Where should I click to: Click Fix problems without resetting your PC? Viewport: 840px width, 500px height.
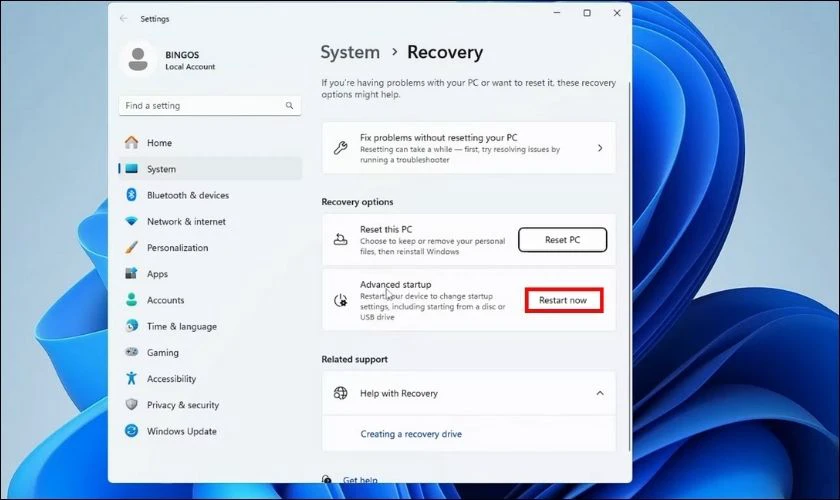point(469,148)
